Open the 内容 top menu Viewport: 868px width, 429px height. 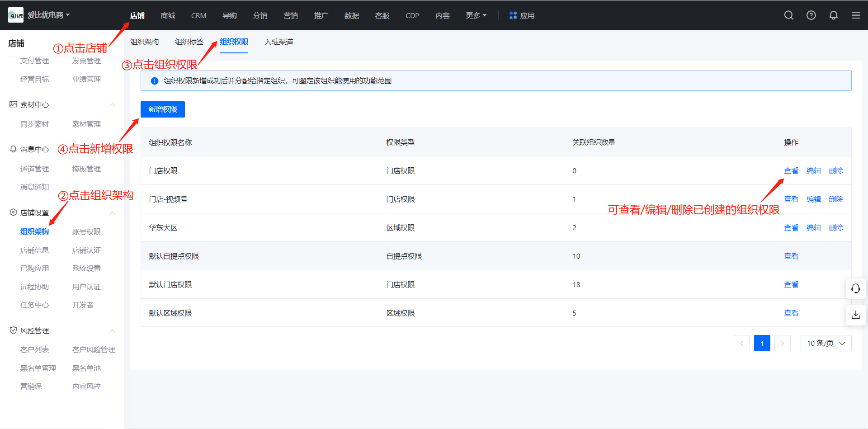[442, 15]
